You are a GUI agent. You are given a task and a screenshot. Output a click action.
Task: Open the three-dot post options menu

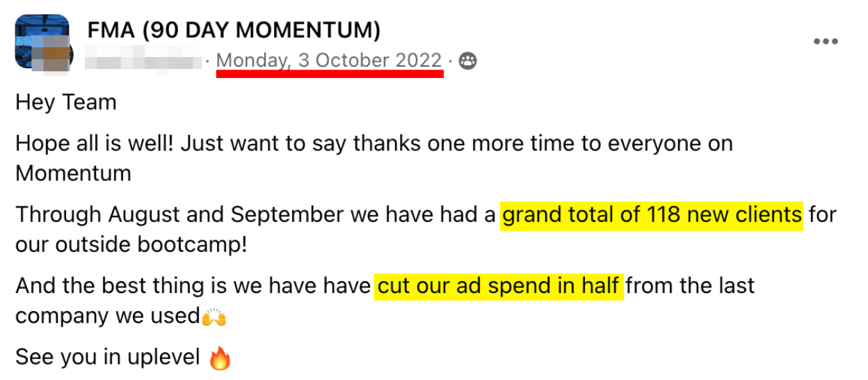pyautogui.click(x=826, y=41)
